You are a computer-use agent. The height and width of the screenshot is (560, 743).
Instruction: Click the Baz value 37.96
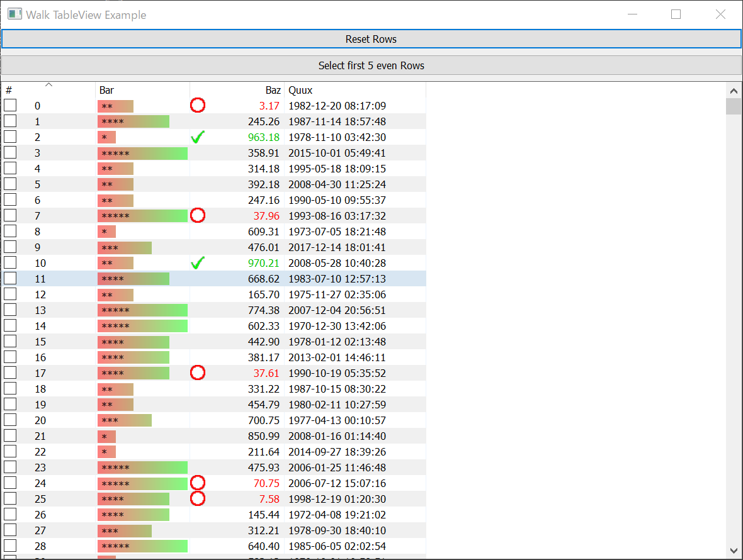click(x=266, y=216)
